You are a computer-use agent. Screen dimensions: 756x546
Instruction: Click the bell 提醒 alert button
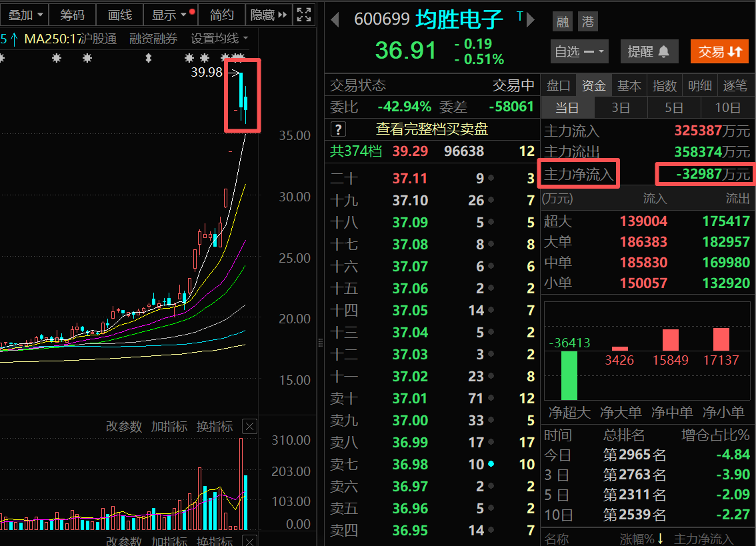[649, 51]
